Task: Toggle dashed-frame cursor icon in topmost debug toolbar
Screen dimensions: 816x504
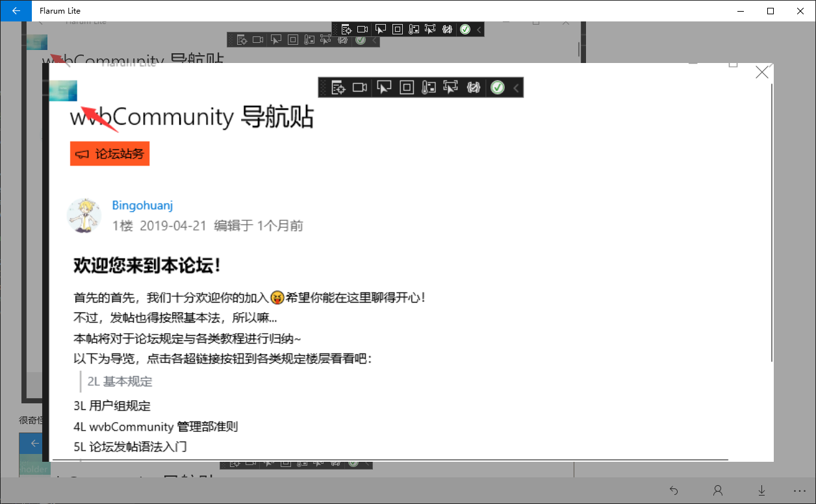Action: click(x=430, y=29)
